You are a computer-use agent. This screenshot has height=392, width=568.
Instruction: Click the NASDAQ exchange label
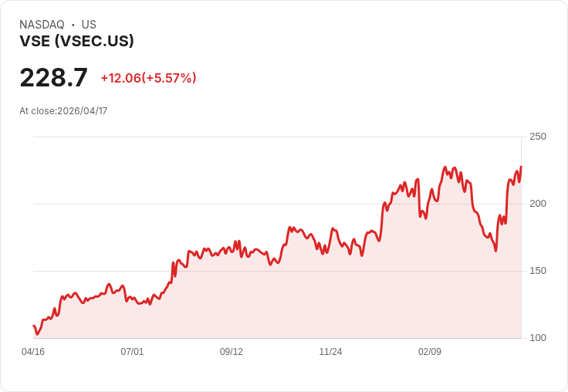coord(42,25)
